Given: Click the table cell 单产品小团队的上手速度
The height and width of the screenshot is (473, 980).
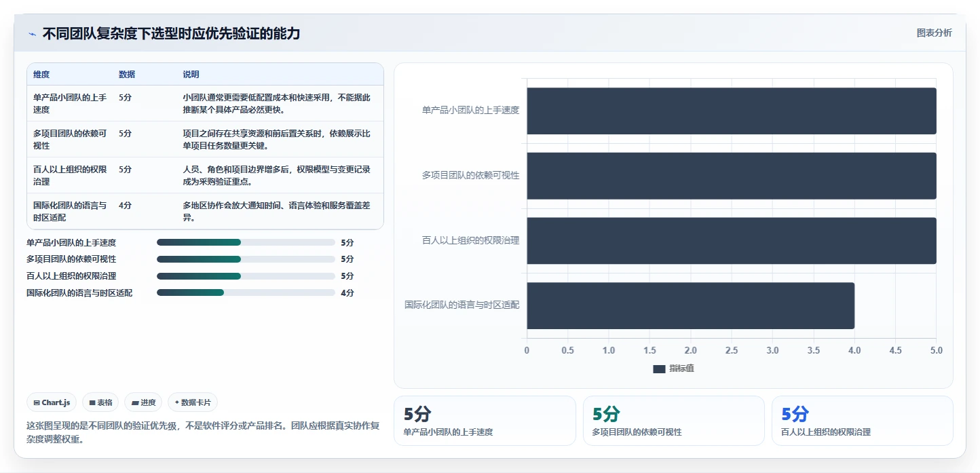Looking at the screenshot, I should (70, 104).
